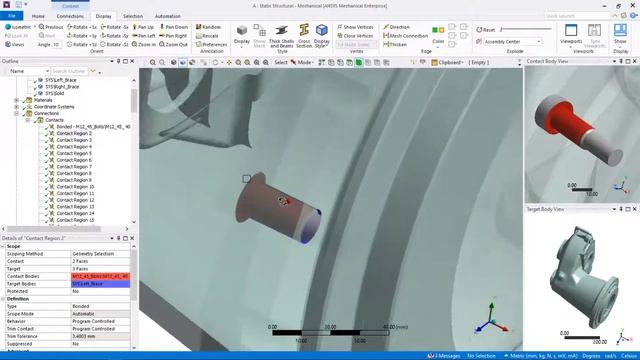Open Messages in status bar
Viewport: 640px width, 360px height.
pyautogui.click(x=443, y=356)
